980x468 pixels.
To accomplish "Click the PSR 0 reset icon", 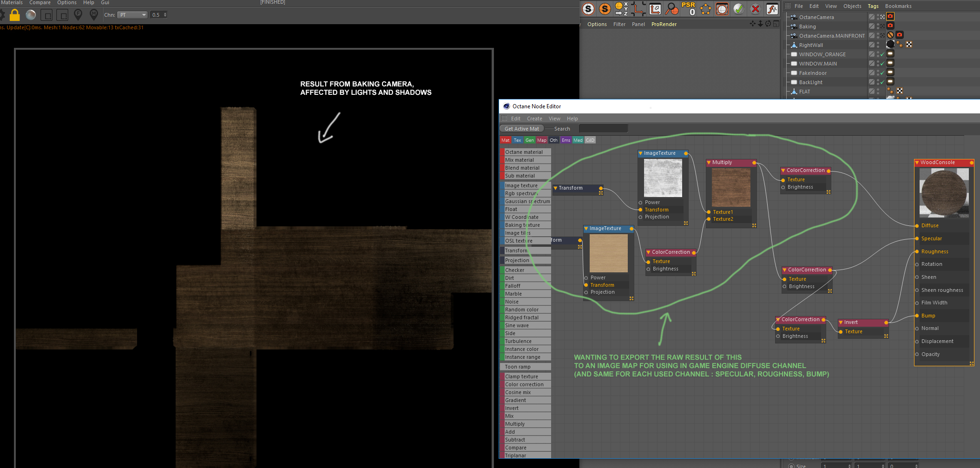I will click(688, 9).
